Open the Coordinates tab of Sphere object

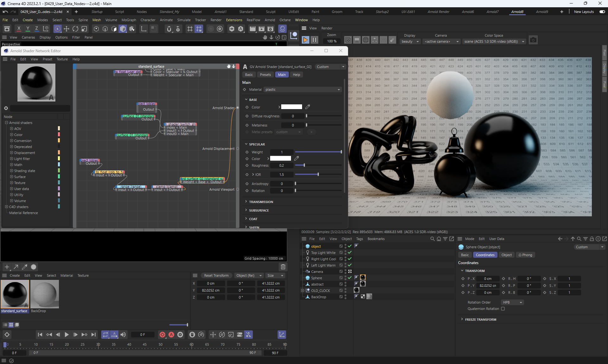pyautogui.click(x=485, y=255)
